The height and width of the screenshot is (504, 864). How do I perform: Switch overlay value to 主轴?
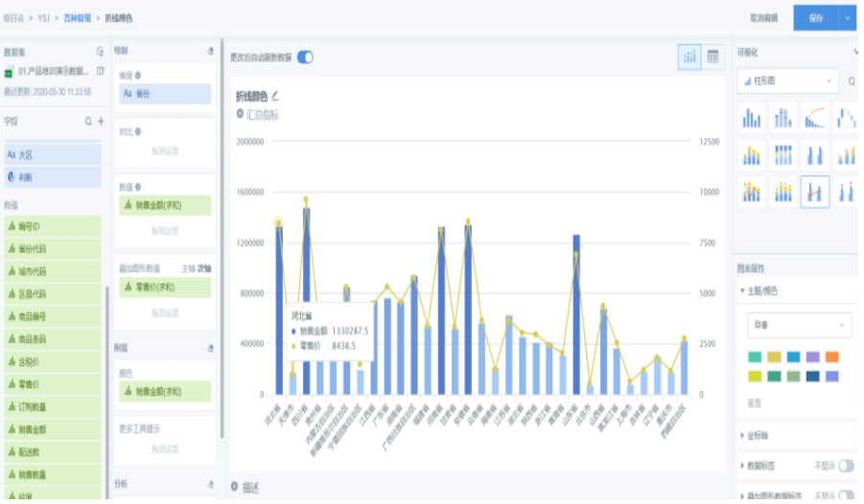pyautogui.click(x=189, y=269)
